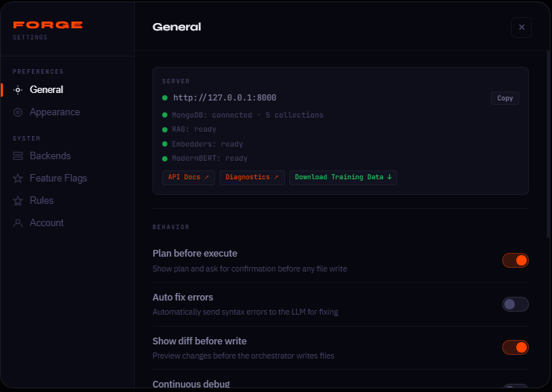Click the ModernBERT: ready status line
The image size is (552, 392).
210,158
